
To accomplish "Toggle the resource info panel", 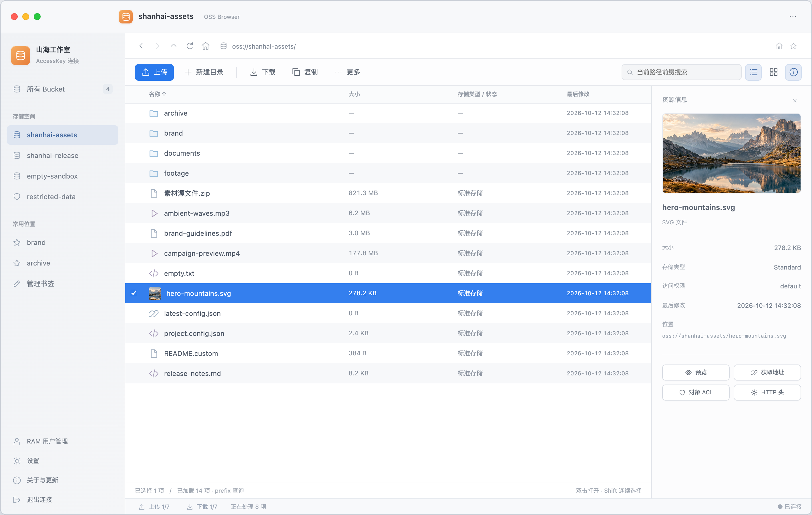I will click(793, 72).
